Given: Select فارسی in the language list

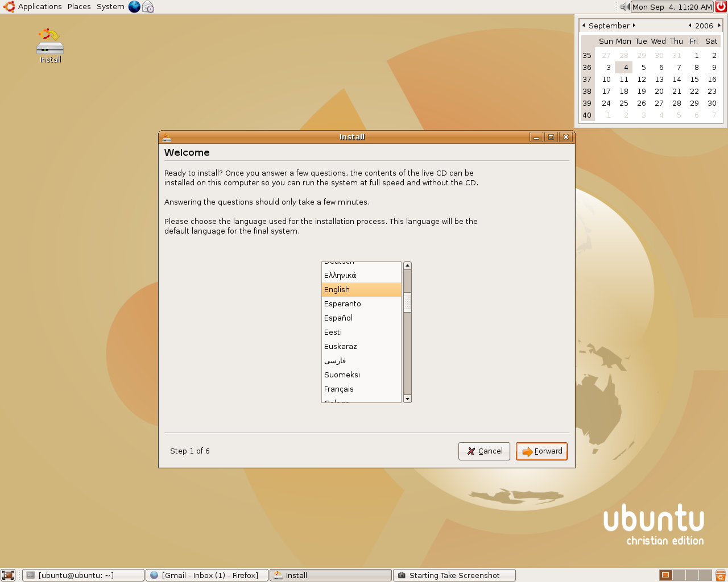Looking at the screenshot, I should point(361,361).
